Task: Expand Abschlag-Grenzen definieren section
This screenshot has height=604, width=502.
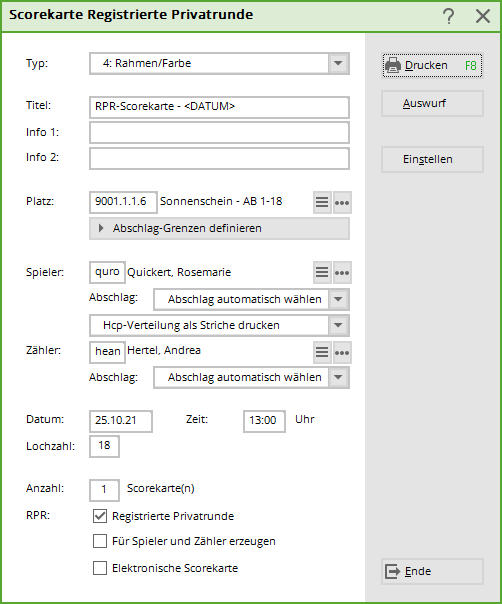Action: pyautogui.click(x=219, y=228)
